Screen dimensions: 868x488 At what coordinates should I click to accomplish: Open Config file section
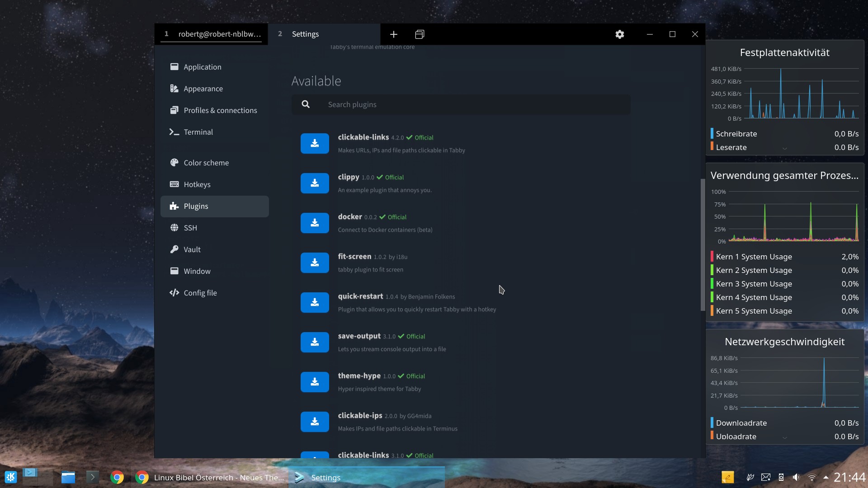click(215, 293)
